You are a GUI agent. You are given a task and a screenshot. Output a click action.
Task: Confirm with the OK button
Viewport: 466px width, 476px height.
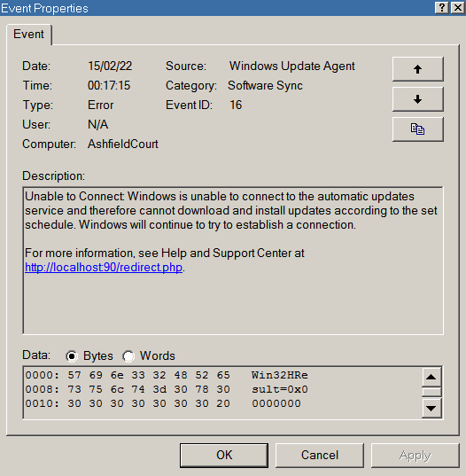point(224,455)
